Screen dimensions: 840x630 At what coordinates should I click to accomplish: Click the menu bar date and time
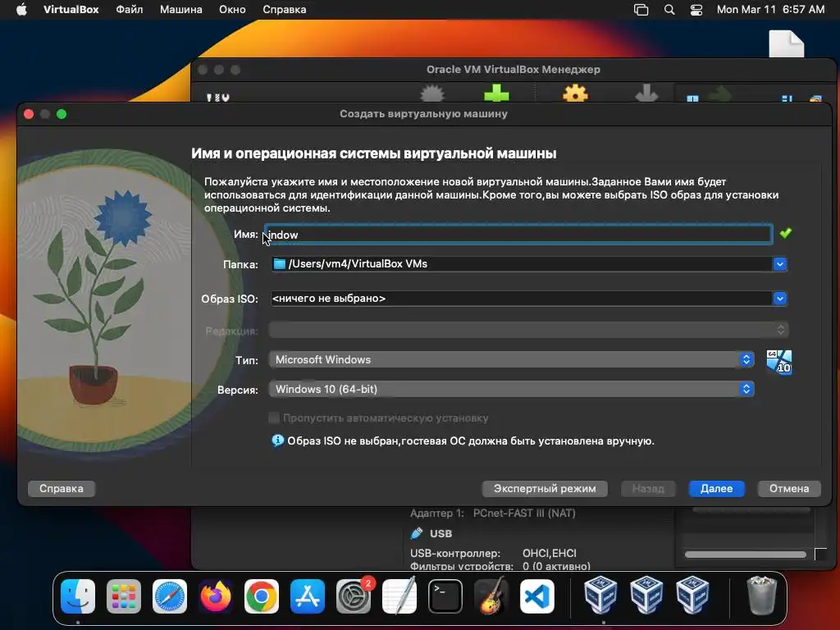pos(770,10)
